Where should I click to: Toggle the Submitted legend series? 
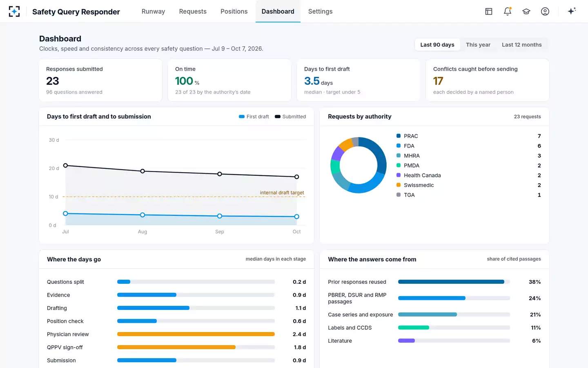click(290, 117)
